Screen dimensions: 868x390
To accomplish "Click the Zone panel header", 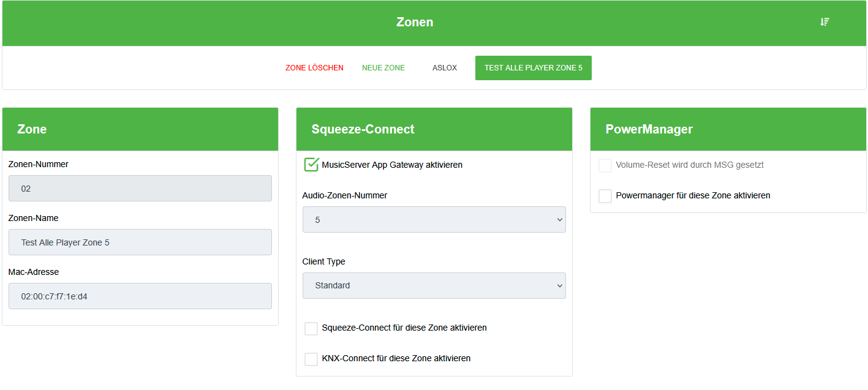I will click(x=140, y=129).
